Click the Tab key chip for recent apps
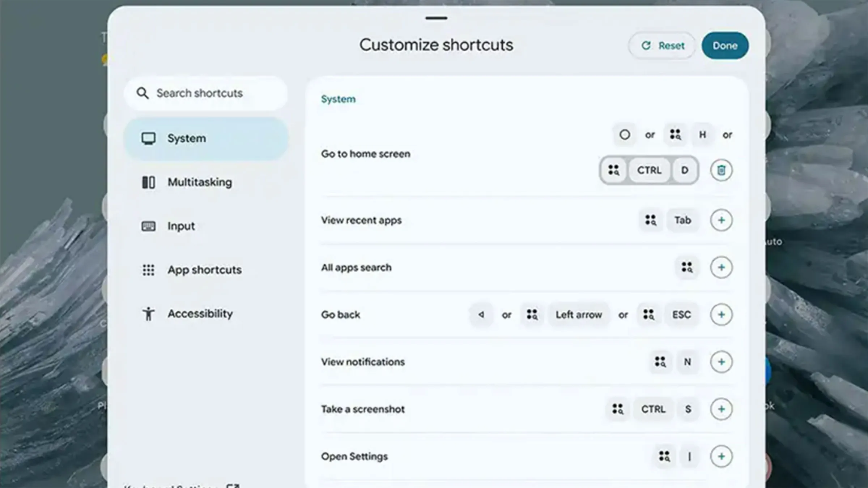Screen dimensions: 868x488 682,220
